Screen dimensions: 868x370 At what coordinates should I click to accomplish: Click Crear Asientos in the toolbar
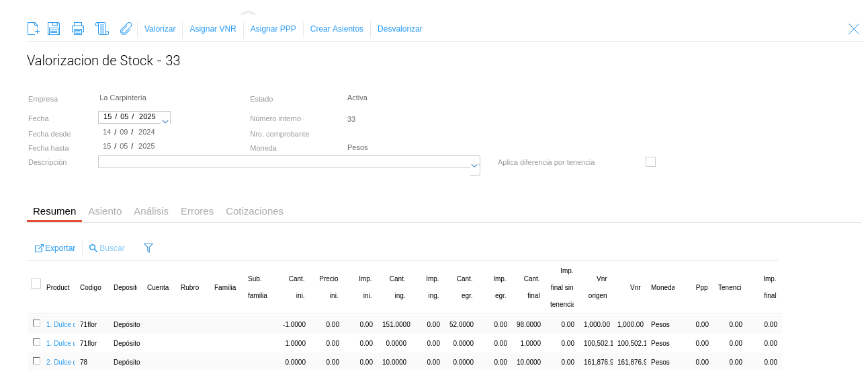(x=337, y=29)
